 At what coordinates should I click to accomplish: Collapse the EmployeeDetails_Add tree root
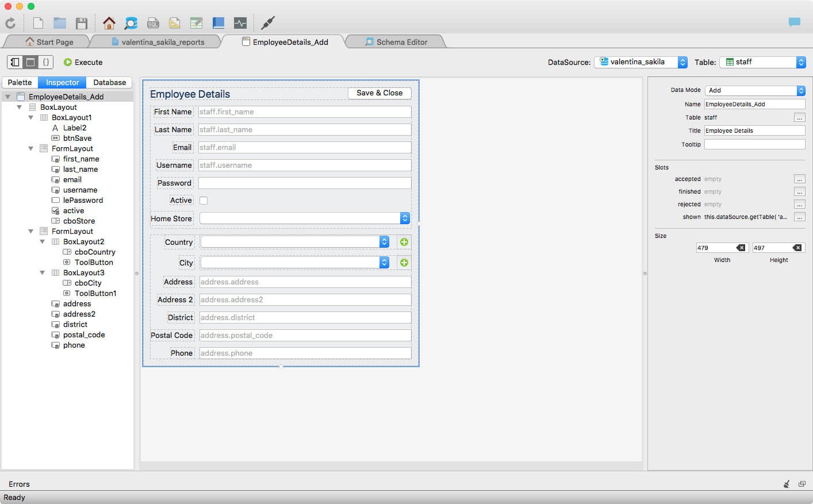point(7,97)
